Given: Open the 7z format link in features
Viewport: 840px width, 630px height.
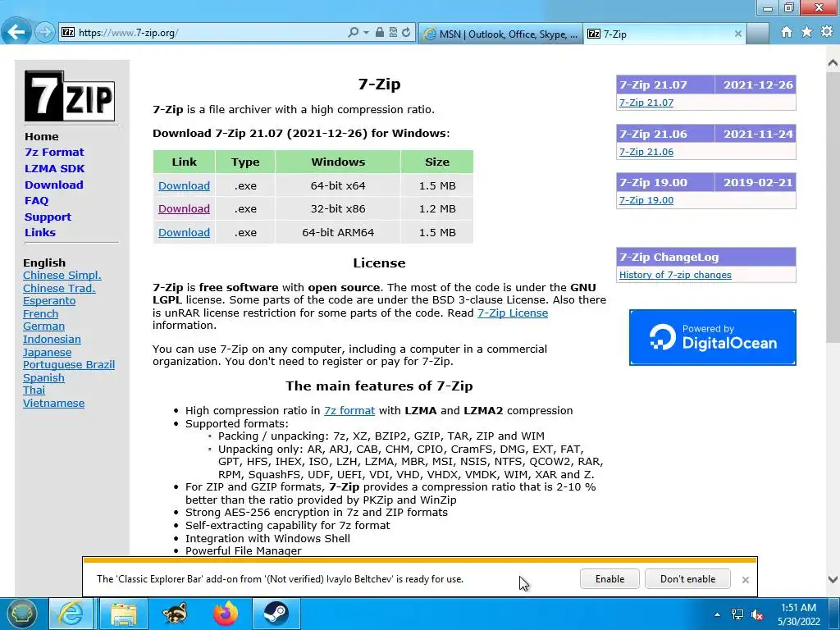Looking at the screenshot, I should pos(349,411).
